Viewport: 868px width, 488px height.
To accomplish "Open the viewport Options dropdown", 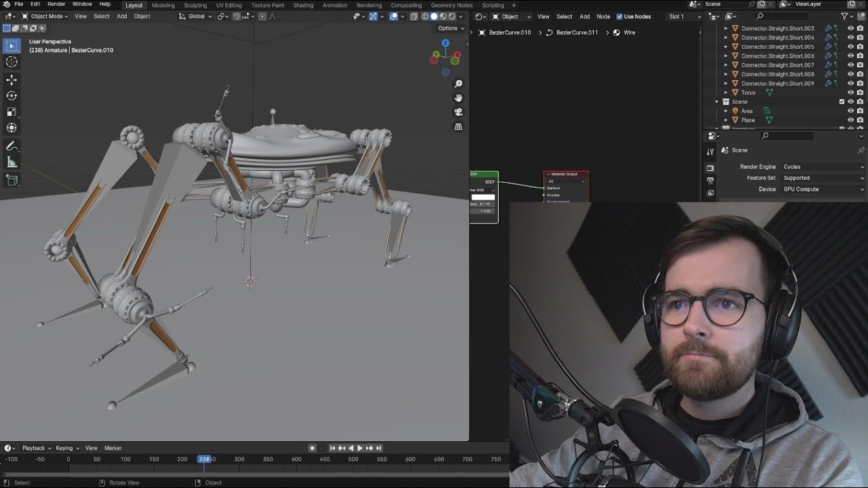I will 451,28.
